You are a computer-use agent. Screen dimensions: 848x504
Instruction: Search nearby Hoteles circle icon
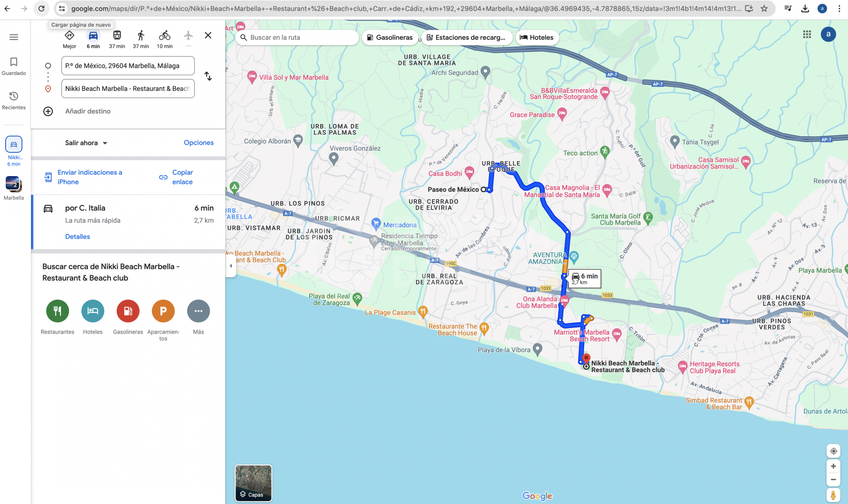(93, 311)
